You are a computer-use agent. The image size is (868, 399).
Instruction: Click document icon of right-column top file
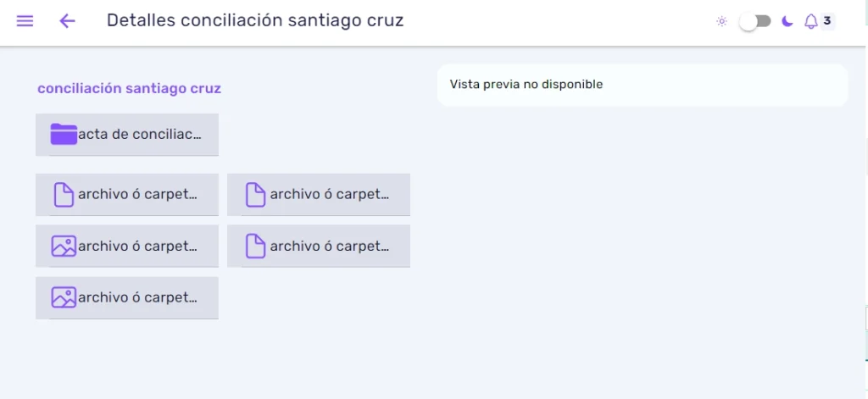(255, 195)
